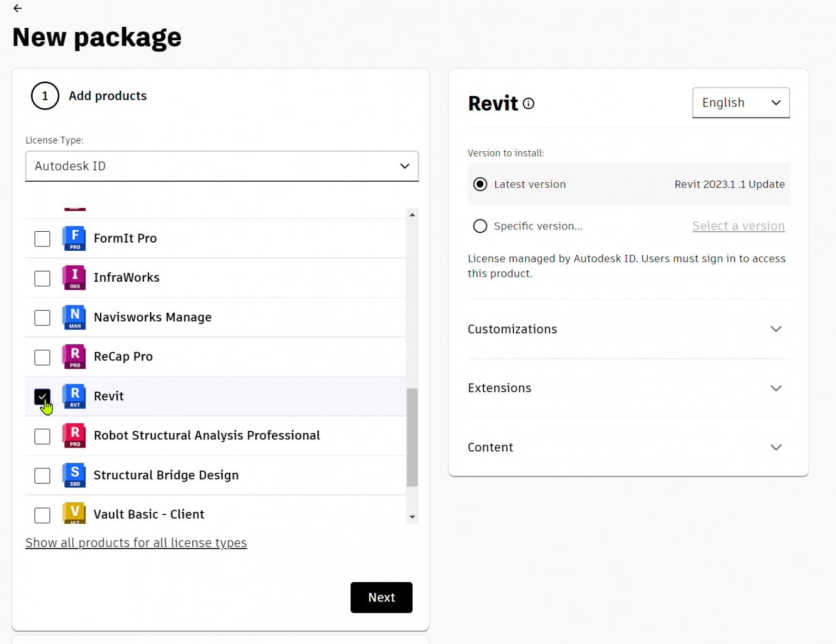Open the Revit info icon

click(528, 103)
